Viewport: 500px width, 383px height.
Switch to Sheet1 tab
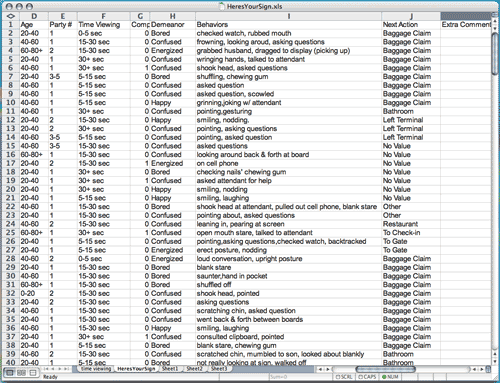pyautogui.click(x=170, y=369)
